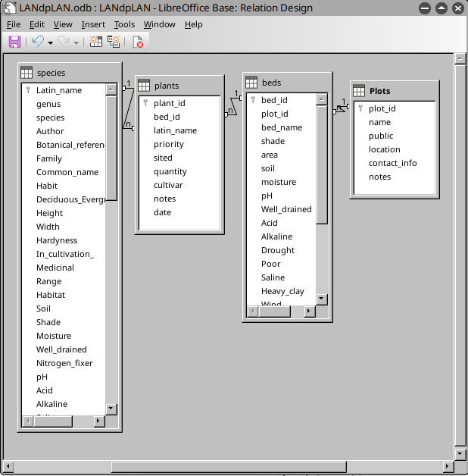Screen dimensions: 468x476
Task: Open the Window menu
Action: point(159,24)
